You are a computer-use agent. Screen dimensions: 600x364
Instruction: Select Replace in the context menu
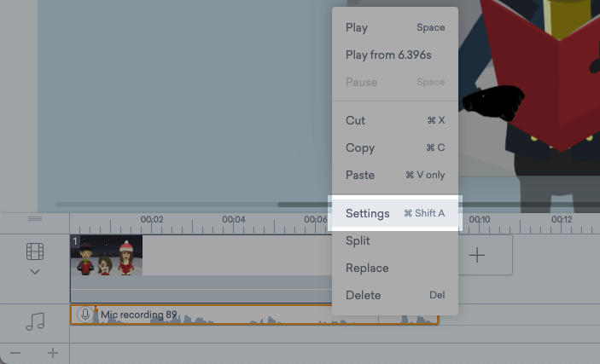(x=367, y=268)
